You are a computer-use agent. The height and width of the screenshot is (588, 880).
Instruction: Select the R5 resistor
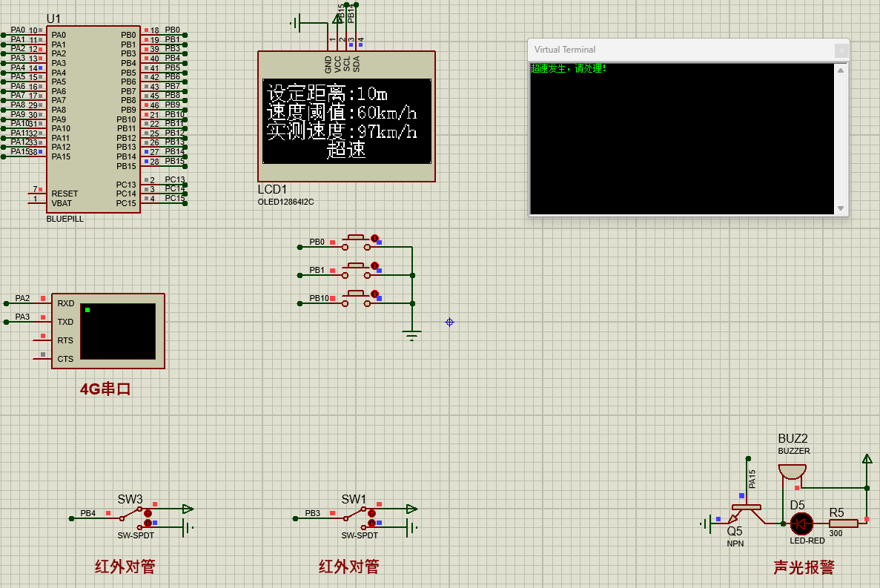(843, 523)
